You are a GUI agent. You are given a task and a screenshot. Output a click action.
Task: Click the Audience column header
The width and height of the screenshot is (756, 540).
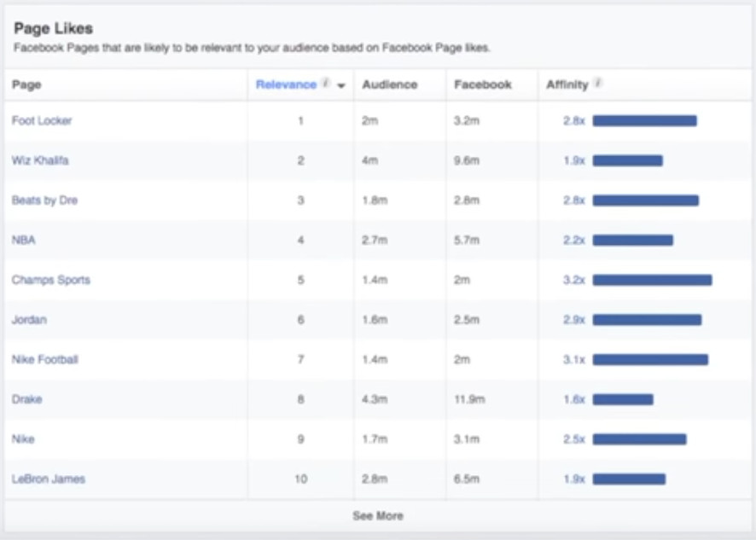pos(390,84)
